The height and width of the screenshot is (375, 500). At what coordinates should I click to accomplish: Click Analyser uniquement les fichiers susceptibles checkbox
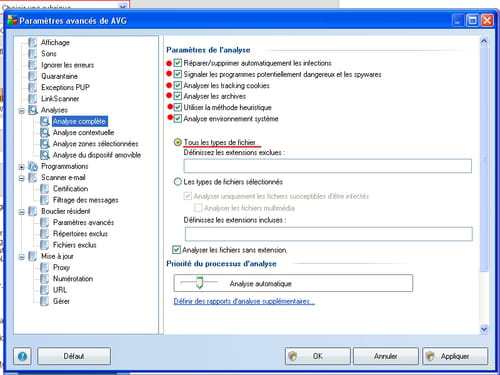pyautogui.click(x=188, y=196)
